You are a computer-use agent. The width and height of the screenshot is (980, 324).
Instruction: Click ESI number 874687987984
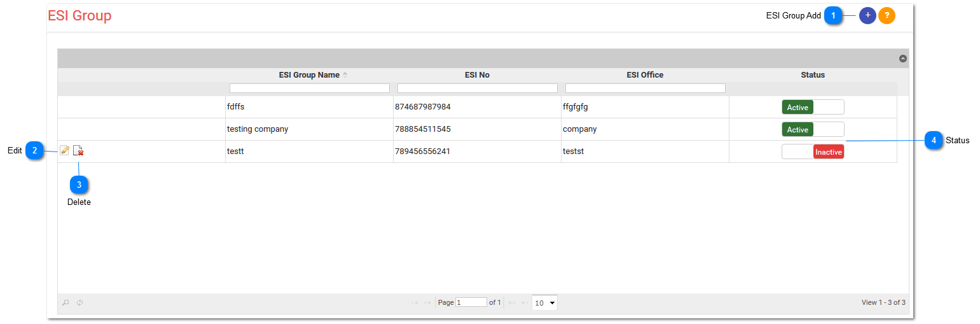coord(423,107)
